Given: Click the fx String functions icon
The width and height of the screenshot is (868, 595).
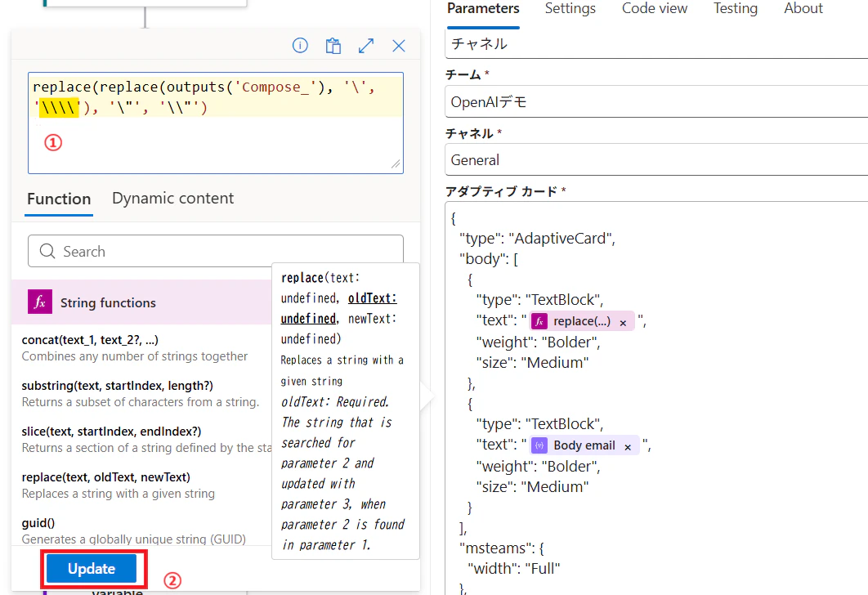Looking at the screenshot, I should [40, 302].
